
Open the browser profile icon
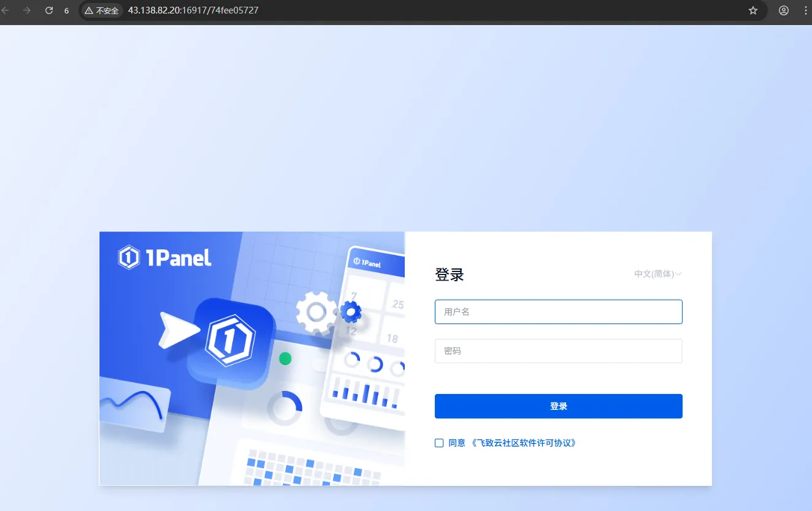(x=784, y=10)
